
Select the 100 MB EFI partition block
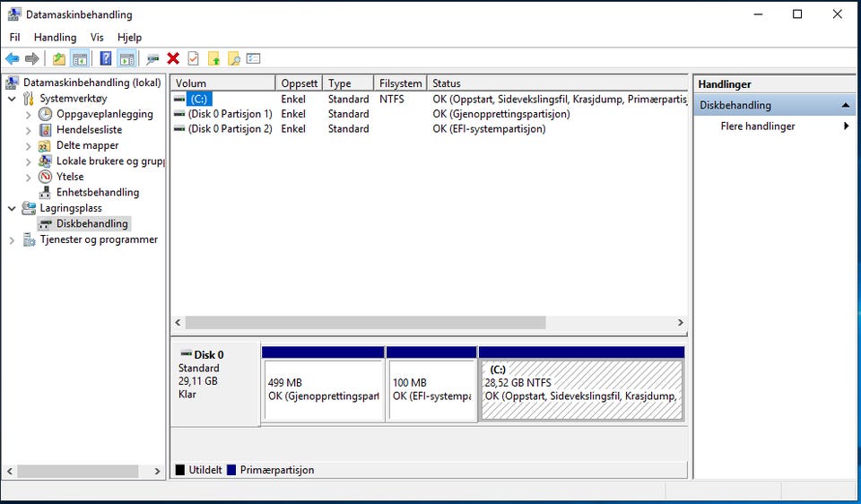430,389
